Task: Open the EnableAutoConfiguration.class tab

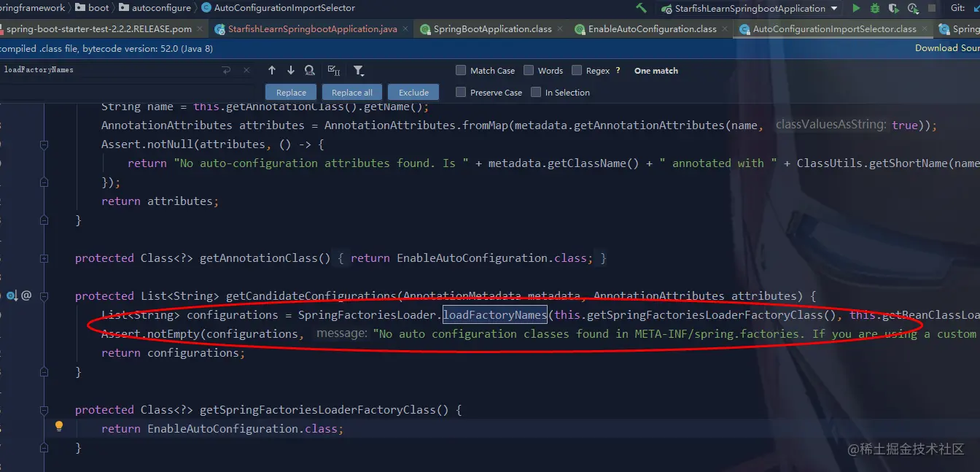Action: coord(653,29)
